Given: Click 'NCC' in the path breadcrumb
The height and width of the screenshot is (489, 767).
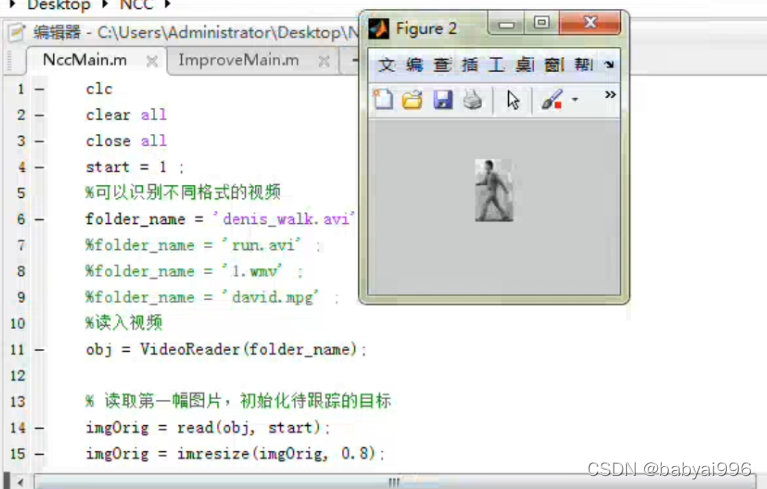Looking at the screenshot, I should 136,5.
